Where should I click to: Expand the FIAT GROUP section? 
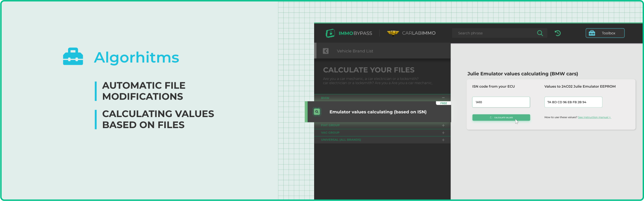(443, 125)
